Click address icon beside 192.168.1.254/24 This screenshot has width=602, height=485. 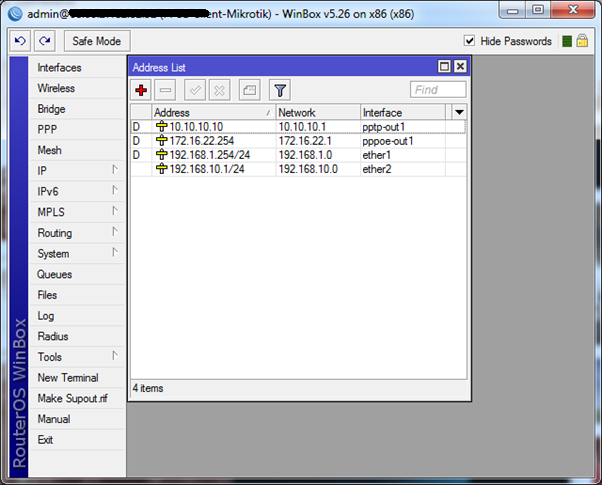[x=162, y=155]
